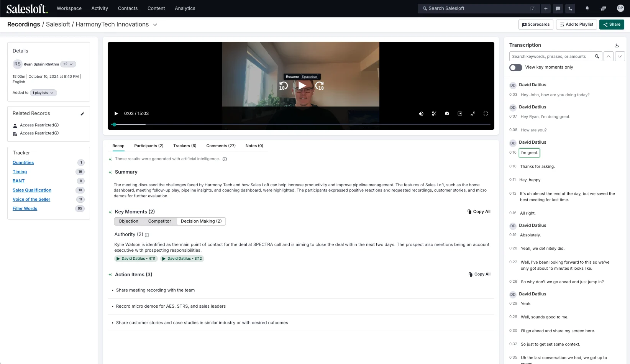Switch to the Participants (2) tab
This screenshot has width=630, height=364.
[x=149, y=146]
